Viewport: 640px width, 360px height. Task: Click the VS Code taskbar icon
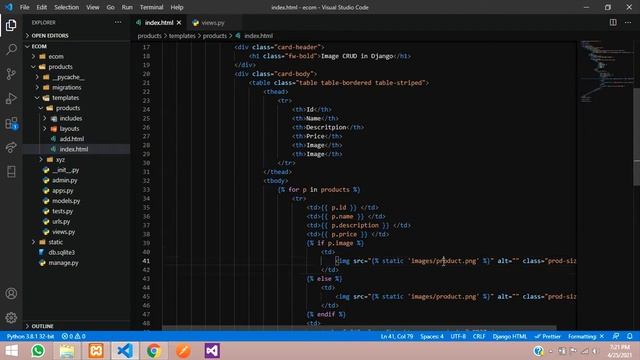point(125,351)
